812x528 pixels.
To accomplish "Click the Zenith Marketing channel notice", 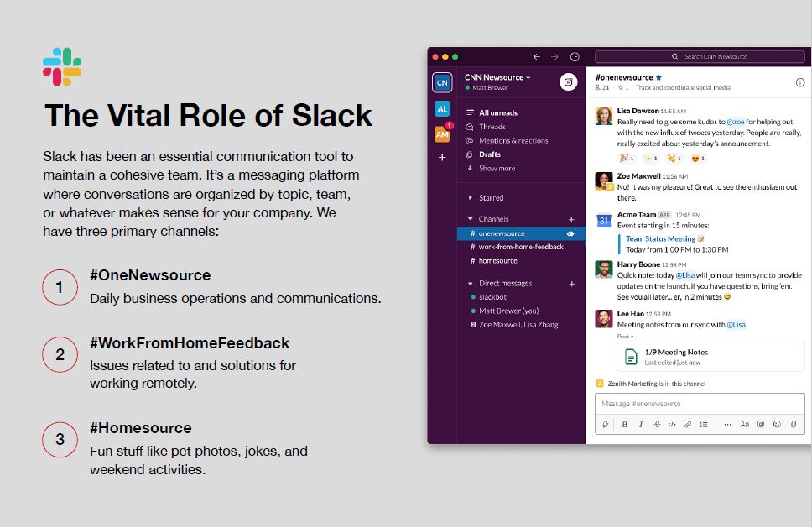I will 651,384.
